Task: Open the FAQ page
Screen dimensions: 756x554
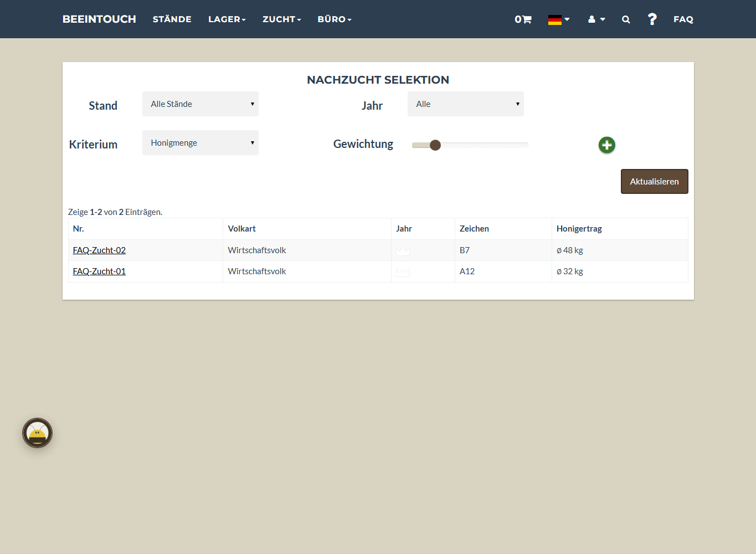Action: point(683,19)
